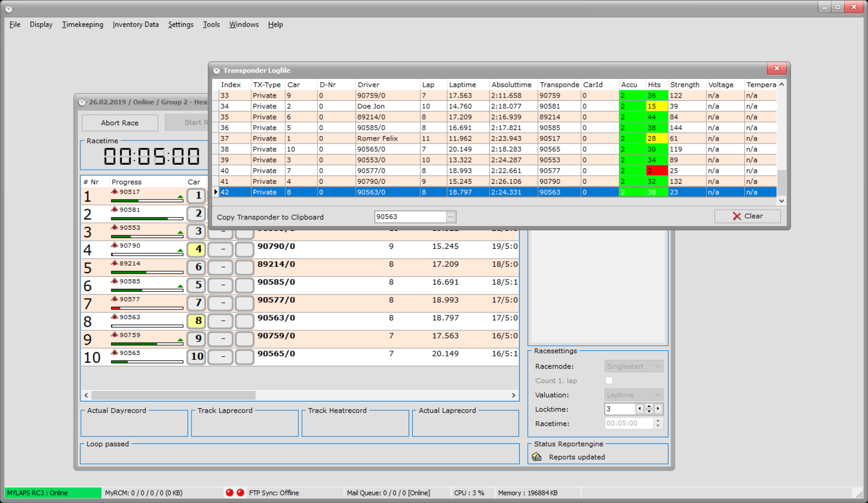Increase Locktime with the up arrow
The image size is (868, 503).
point(649,407)
